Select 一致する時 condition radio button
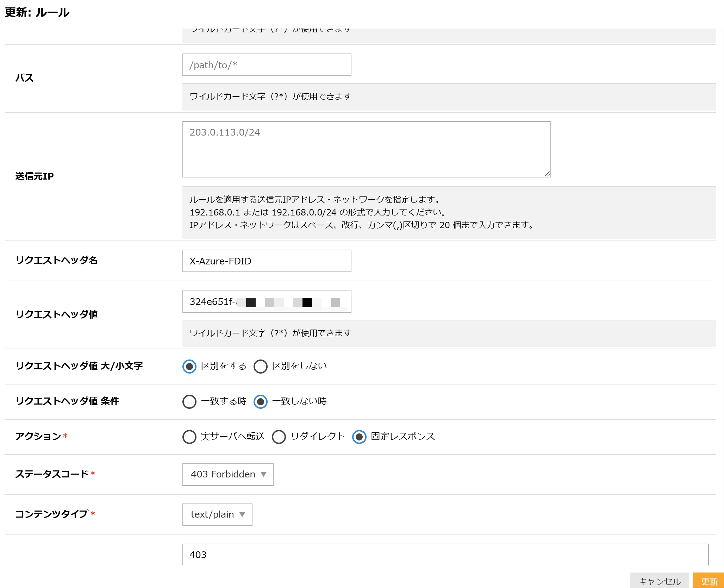 click(x=189, y=402)
